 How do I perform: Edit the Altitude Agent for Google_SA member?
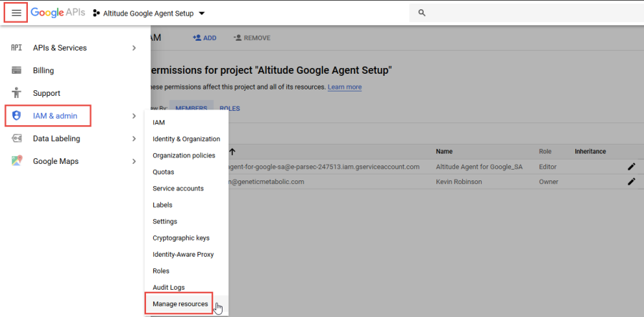pyautogui.click(x=631, y=167)
